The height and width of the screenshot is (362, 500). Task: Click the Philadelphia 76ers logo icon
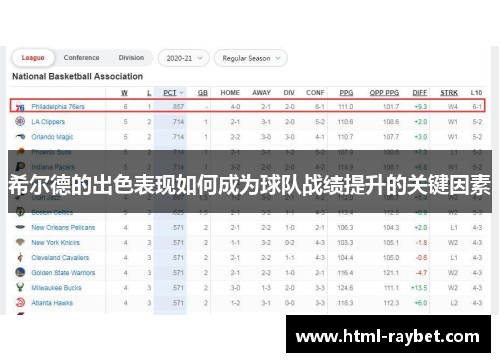point(20,107)
